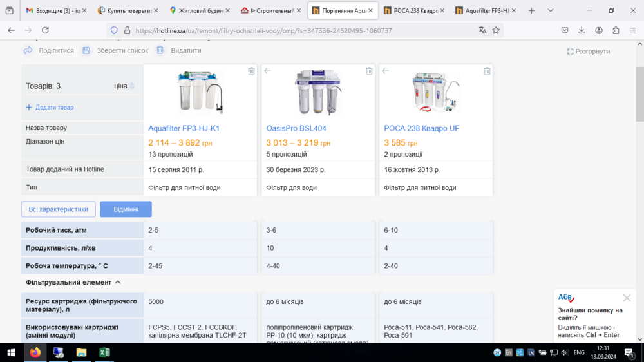The image size is (644, 362).
Task: Move РОСА 238 Квадро UF column left
Action: [x=385, y=71]
